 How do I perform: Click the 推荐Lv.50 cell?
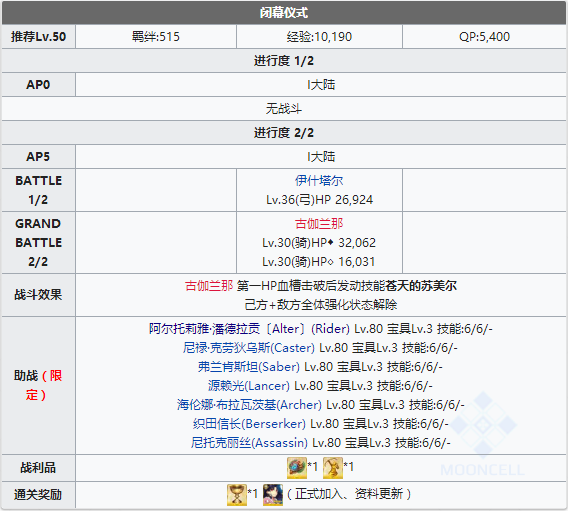click(38, 37)
